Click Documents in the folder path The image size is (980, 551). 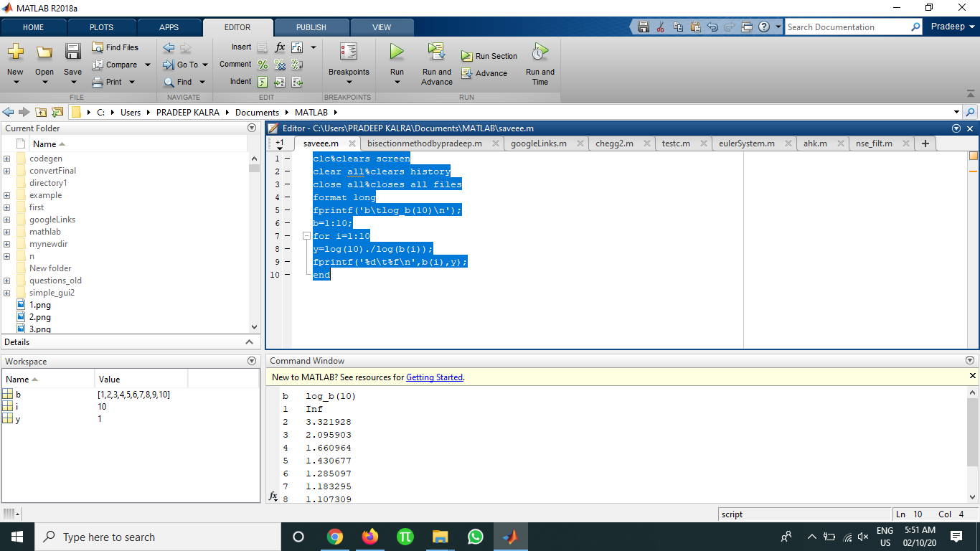(257, 112)
